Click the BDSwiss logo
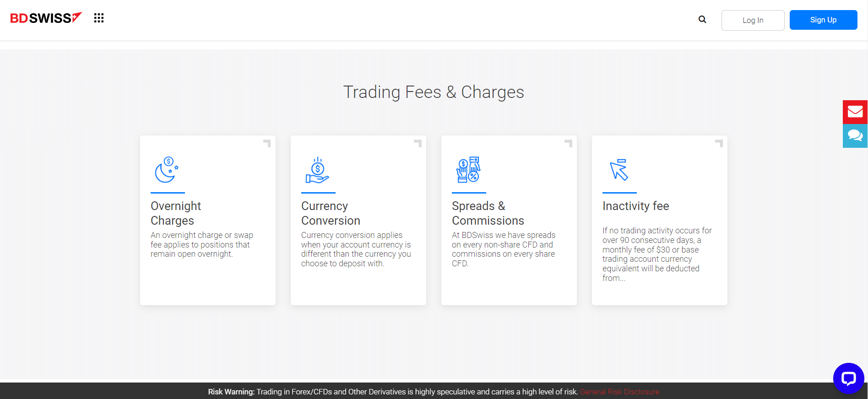This screenshot has height=399, width=868. click(46, 18)
